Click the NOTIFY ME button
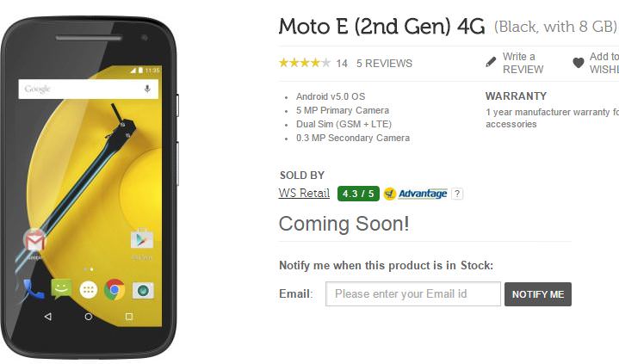 538,294
